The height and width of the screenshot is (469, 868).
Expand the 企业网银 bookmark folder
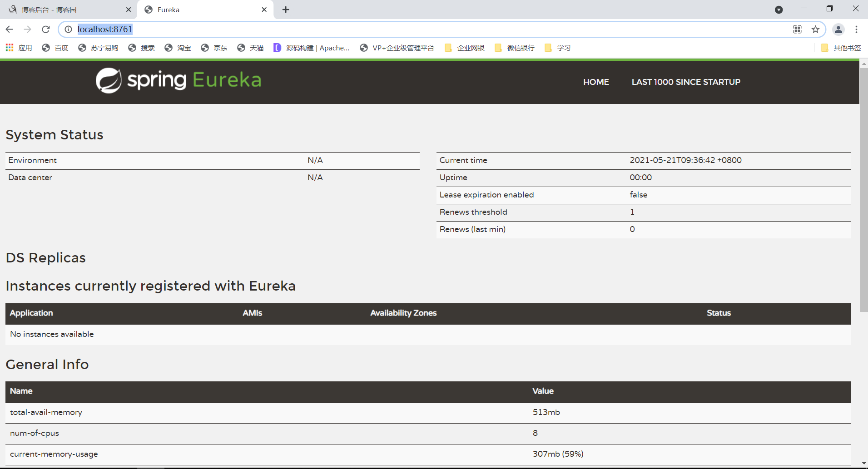(x=465, y=48)
